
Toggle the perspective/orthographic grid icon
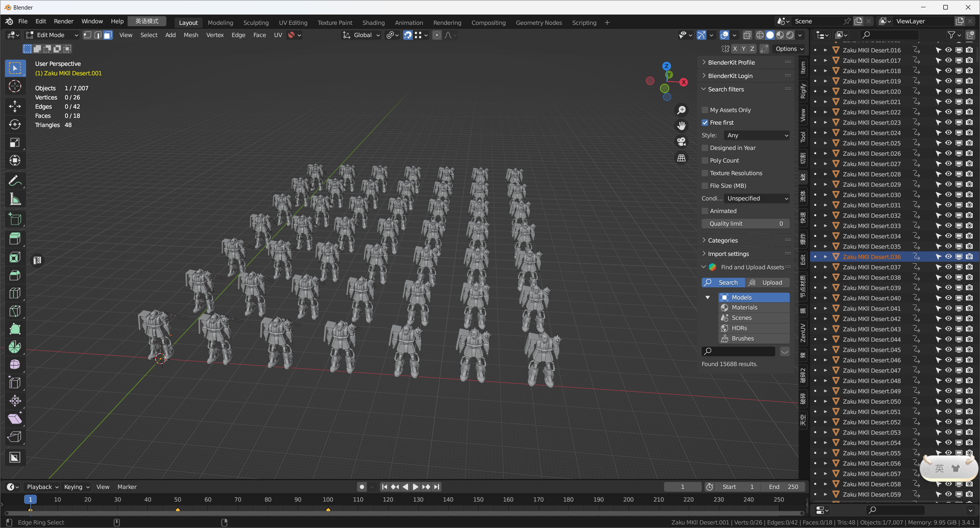(681, 158)
